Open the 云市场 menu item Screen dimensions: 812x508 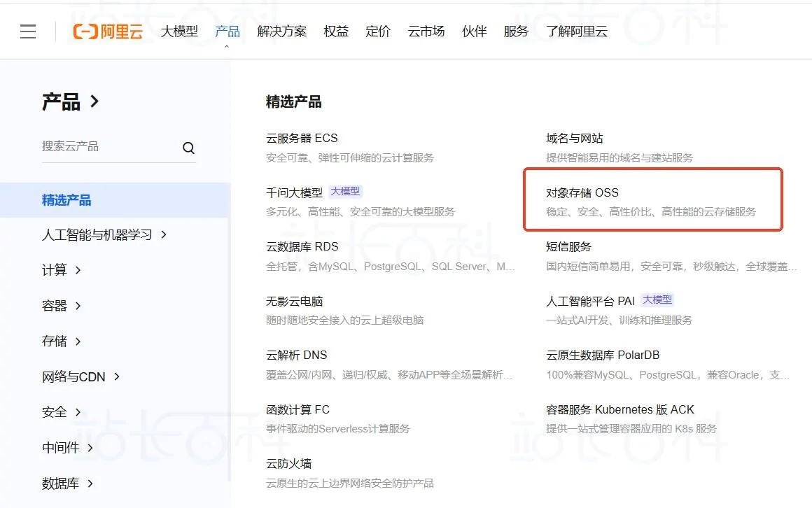426,31
